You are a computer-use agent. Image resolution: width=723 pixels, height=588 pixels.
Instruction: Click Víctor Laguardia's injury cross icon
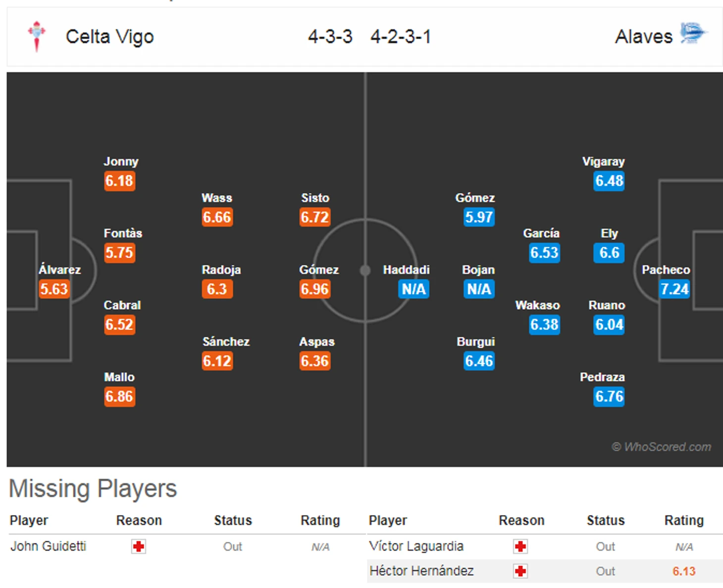pos(520,546)
